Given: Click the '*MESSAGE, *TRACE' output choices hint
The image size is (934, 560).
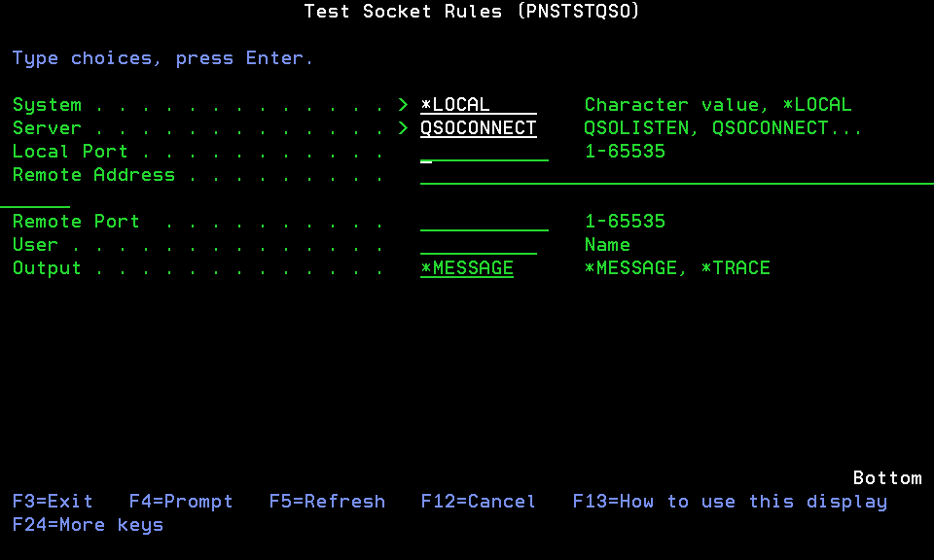Looking at the screenshot, I should point(677,268).
